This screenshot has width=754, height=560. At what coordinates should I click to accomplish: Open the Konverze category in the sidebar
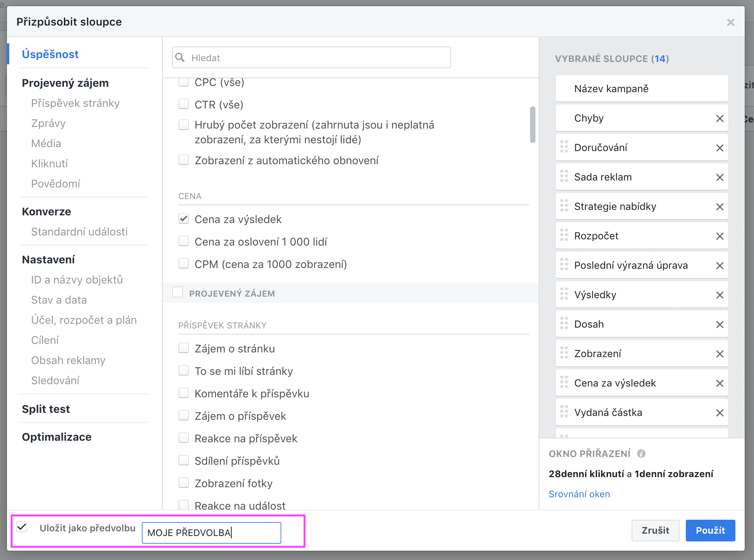46,211
